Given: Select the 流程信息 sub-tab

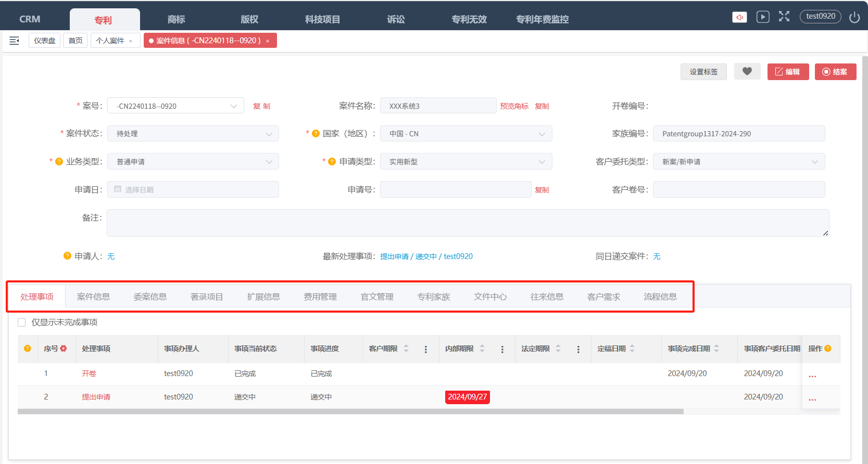Looking at the screenshot, I should coord(660,297).
